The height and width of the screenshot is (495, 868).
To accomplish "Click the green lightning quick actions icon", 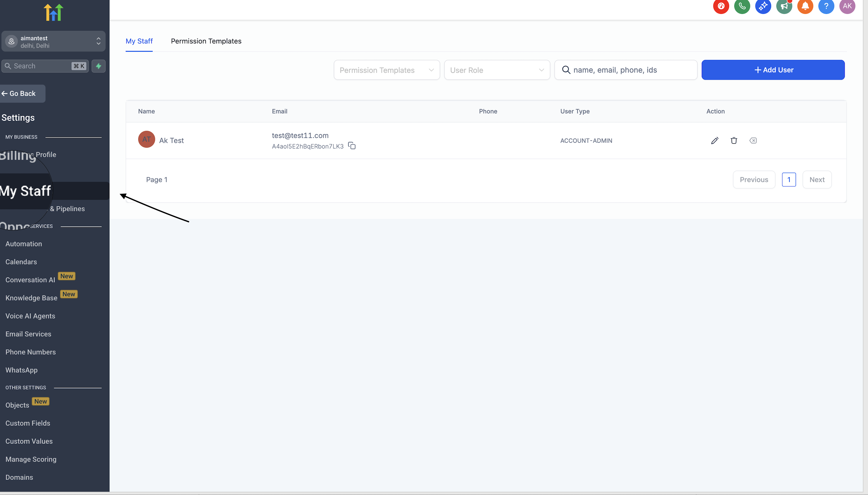I will pyautogui.click(x=99, y=66).
